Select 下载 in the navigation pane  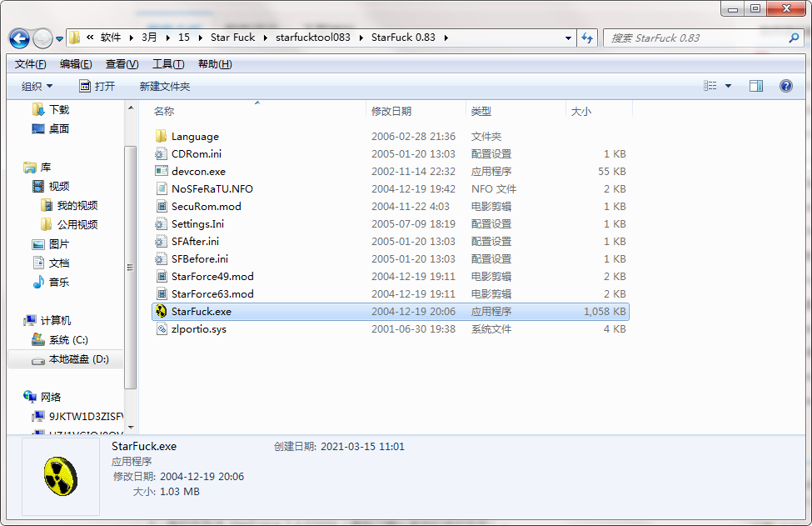click(51, 110)
